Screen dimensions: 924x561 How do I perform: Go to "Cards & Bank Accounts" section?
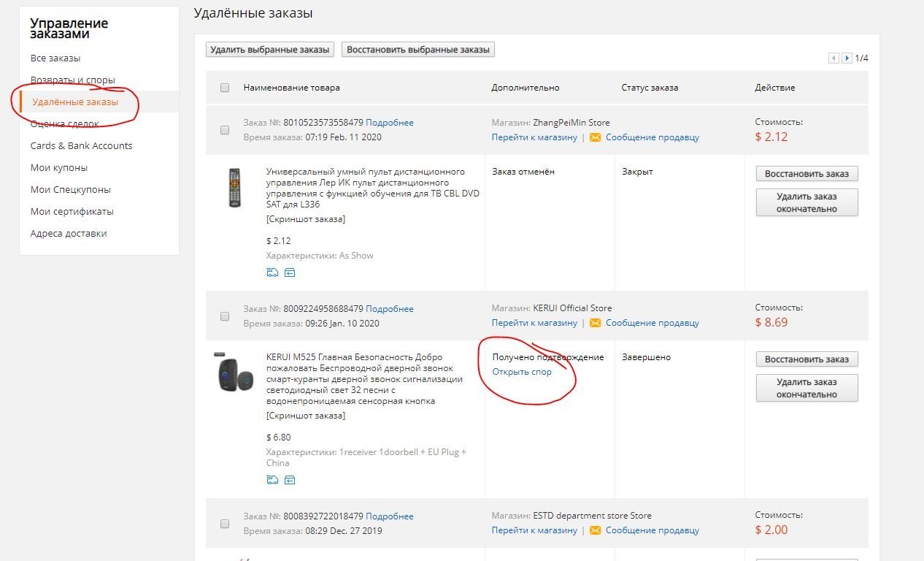82,146
